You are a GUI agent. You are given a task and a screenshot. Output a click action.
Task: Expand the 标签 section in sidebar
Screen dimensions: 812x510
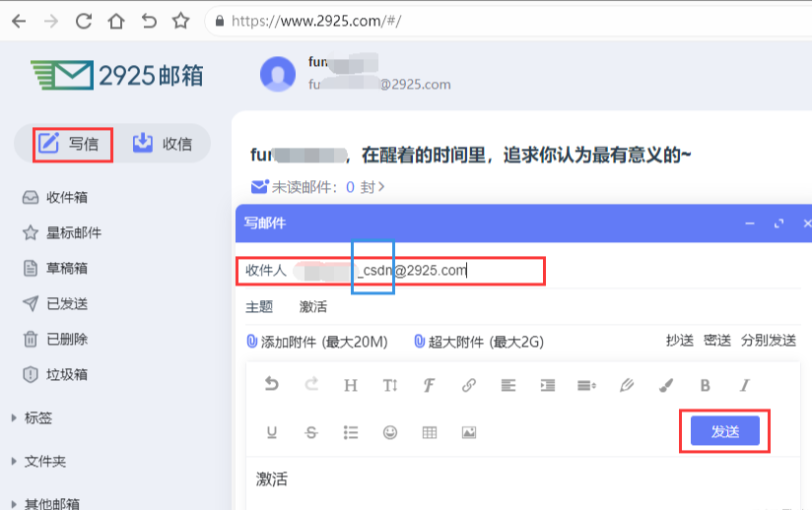point(37,417)
